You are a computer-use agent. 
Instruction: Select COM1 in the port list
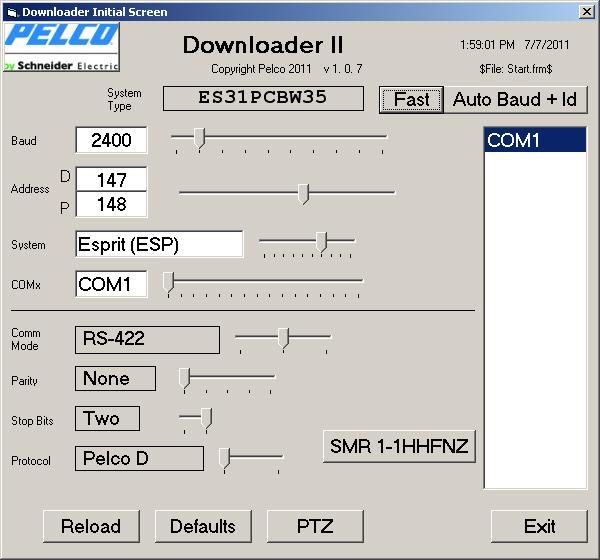point(535,140)
